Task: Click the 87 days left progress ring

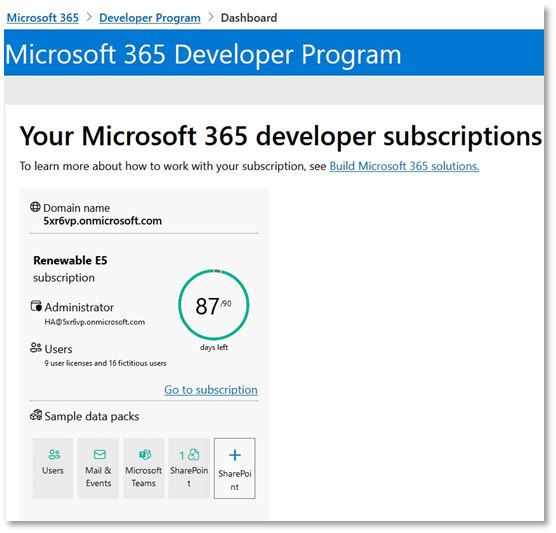Action: point(214,305)
